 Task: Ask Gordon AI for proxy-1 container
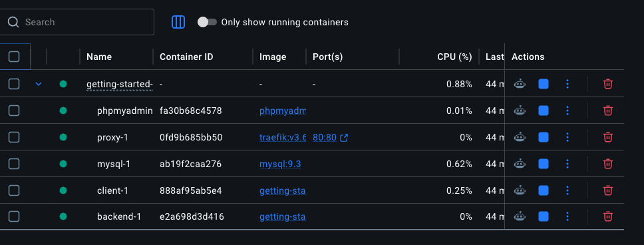tap(520, 137)
